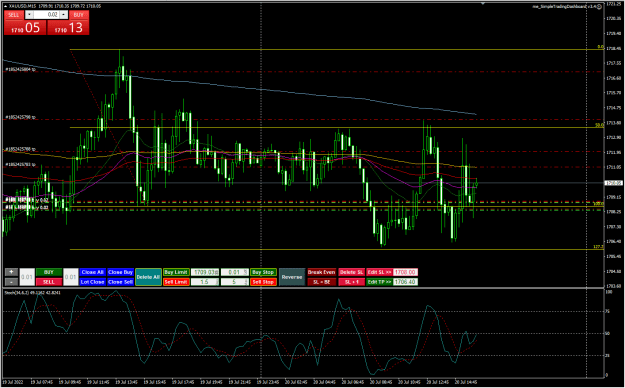The width and height of the screenshot is (625, 388).
Task: Click the Stoch indicator label
Action: click(x=33, y=292)
